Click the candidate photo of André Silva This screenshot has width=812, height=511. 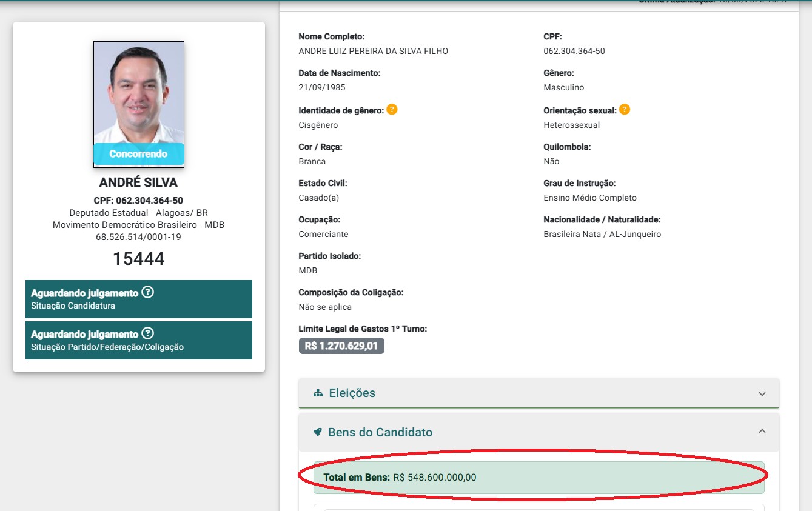point(139,104)
